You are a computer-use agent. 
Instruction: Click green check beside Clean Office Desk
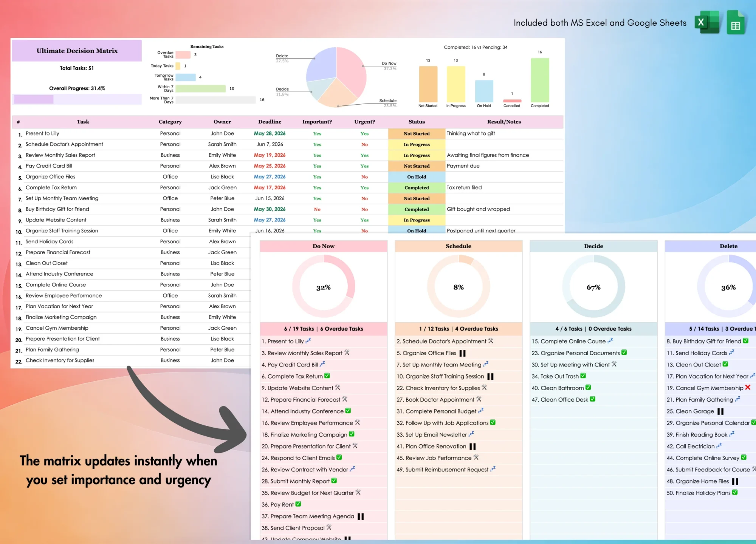pyautogui.click(x=593, y=399)
